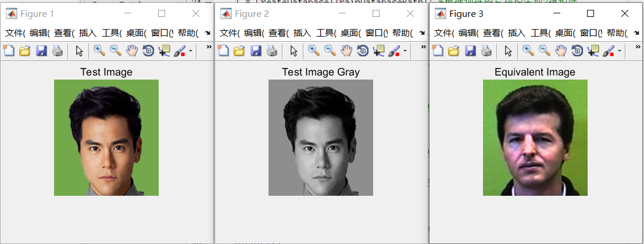The image size is (644, 244).
Task: Minimize the Figure 1 window
Action: [128, 13]
